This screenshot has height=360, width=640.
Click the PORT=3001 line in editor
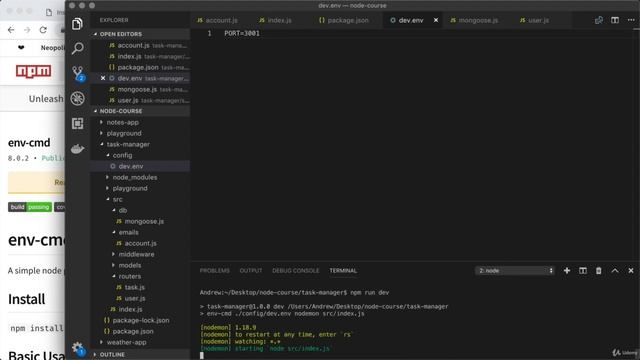click(x=242, y=33)
